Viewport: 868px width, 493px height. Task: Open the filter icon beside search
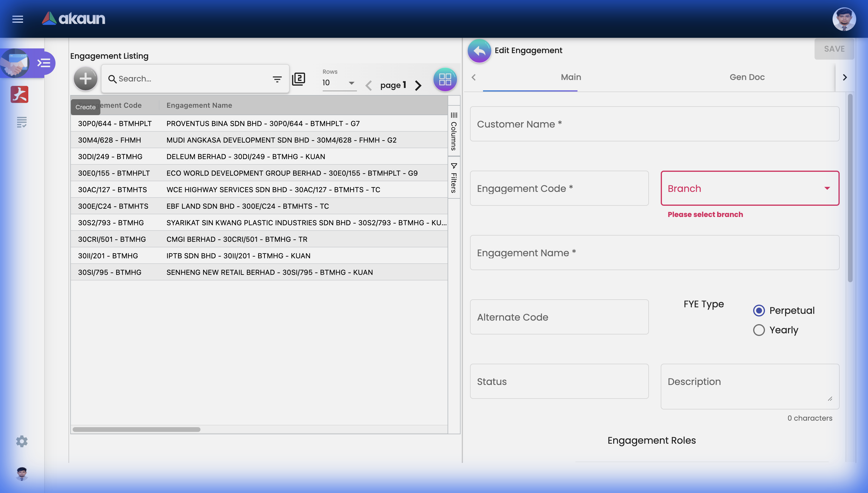coord(277,79)
